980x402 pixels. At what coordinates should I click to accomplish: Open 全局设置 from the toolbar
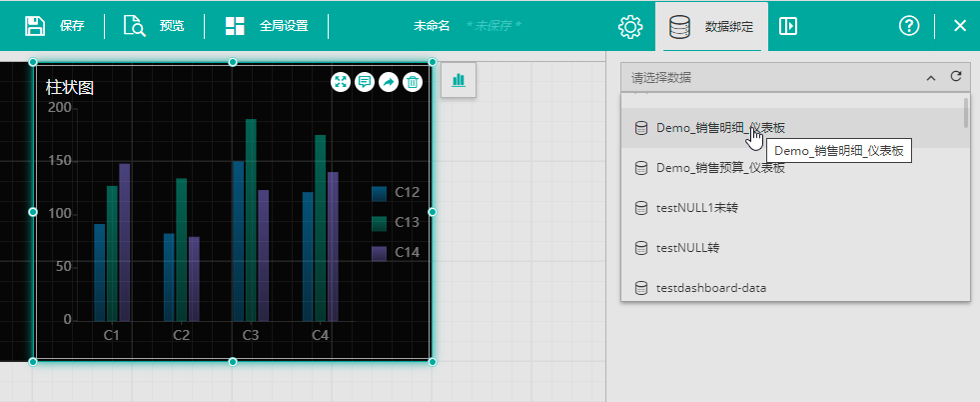click(284, 26)
